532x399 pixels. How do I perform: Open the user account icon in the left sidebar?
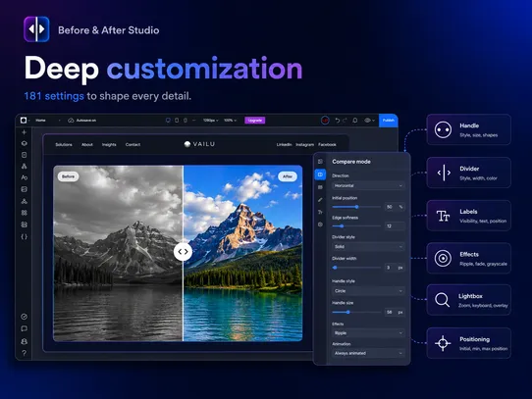coord(25,341)
